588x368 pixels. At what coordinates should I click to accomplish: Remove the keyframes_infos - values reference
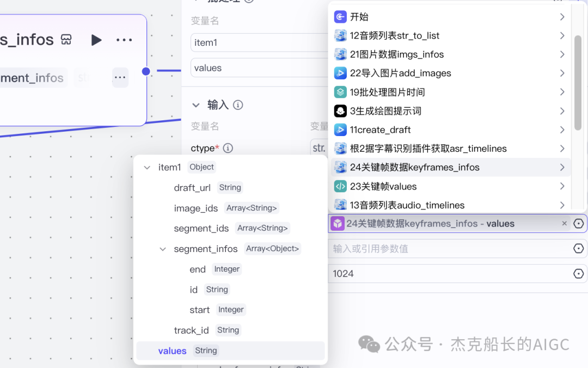[565, 224]
